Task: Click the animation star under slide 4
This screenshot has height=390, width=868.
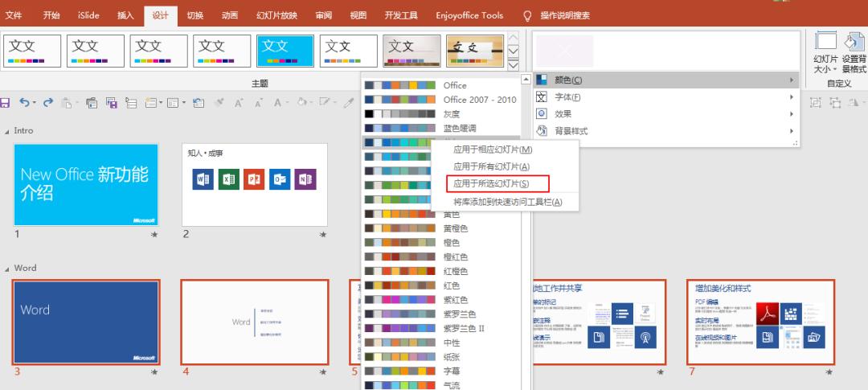Action: click(323, 372)
